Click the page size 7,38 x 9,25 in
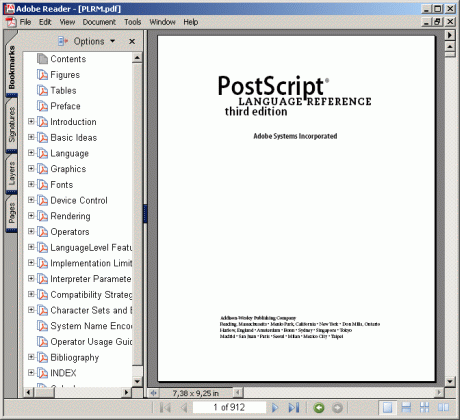460x420 pixels. (x=196, y=393)
